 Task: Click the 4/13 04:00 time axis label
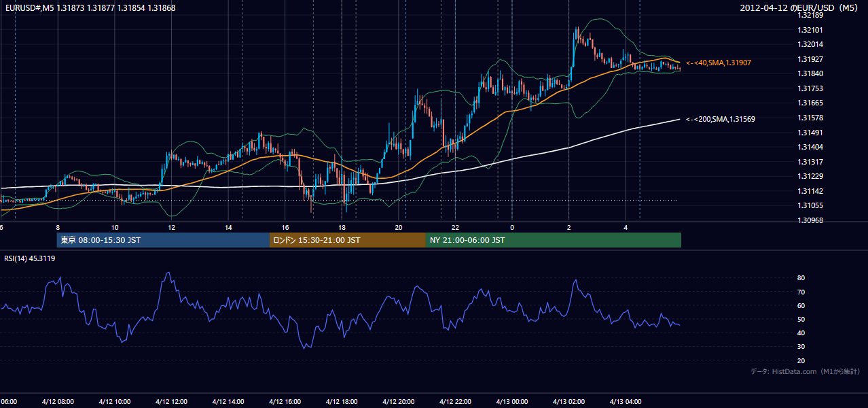626,401
